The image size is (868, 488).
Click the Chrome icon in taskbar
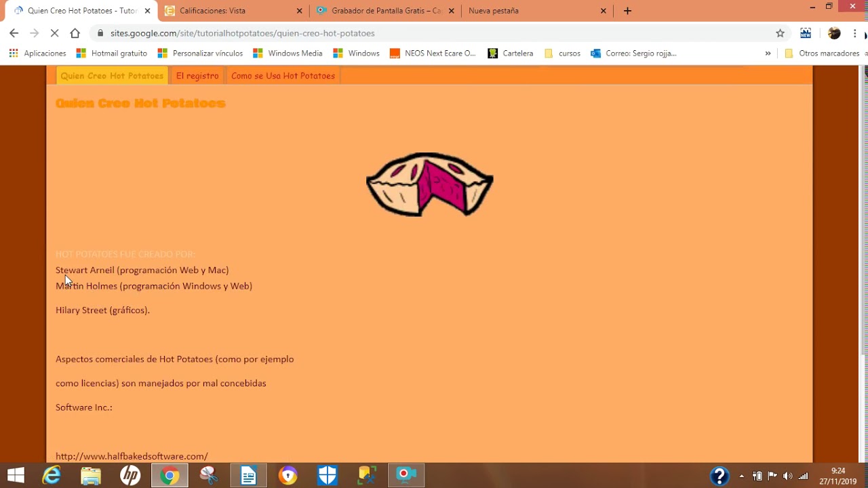pos(170,476)
